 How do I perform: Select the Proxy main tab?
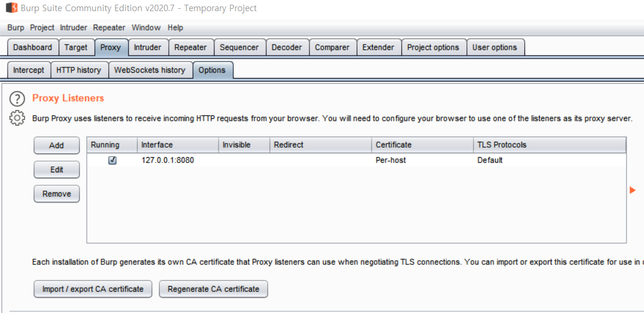pyautogui.click(x=111, y=47)
